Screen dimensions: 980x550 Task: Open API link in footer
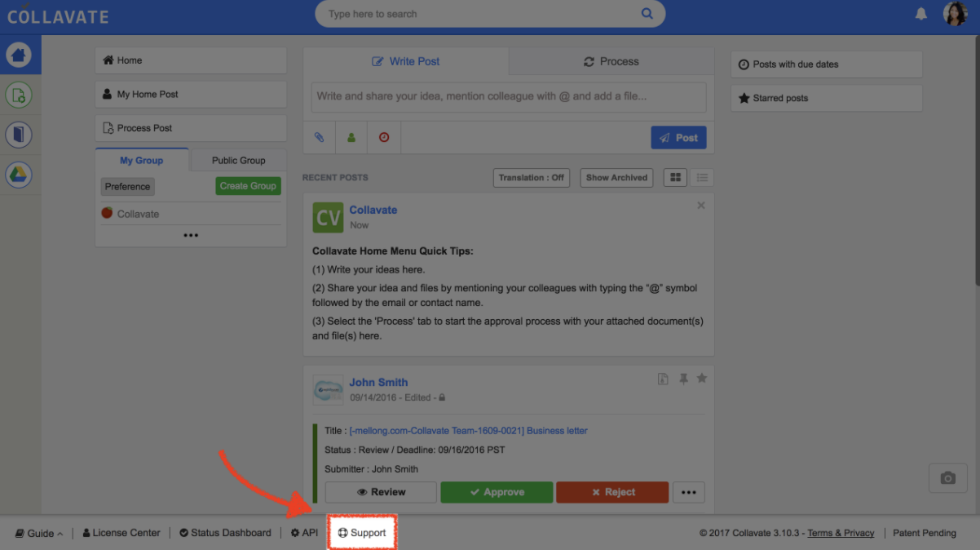coord(304,533)
